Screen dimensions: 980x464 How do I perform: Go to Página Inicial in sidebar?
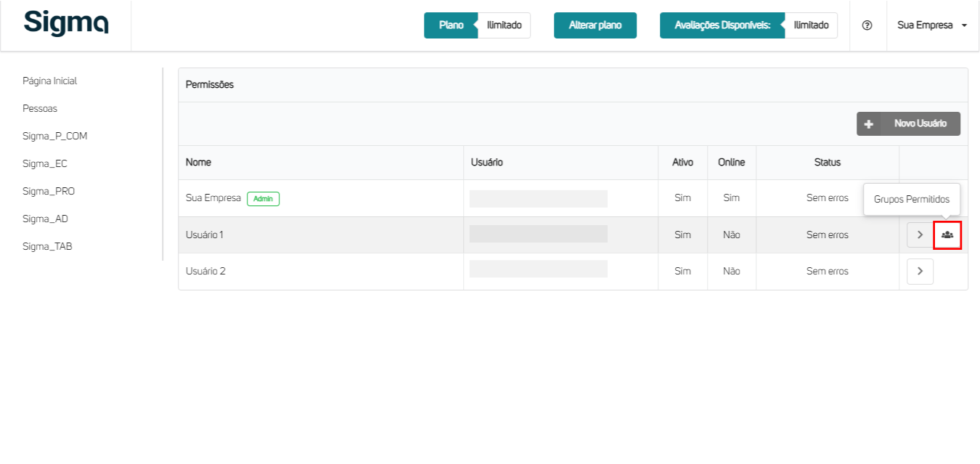[x=49, y=81]
